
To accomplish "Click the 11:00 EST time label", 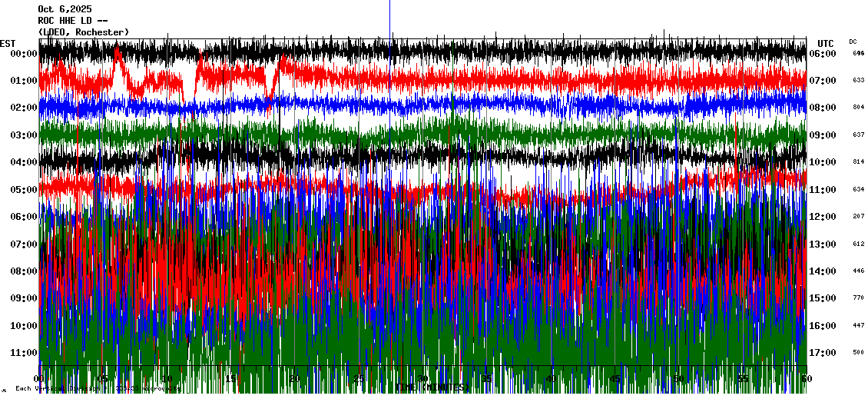I will click(24, 353).
